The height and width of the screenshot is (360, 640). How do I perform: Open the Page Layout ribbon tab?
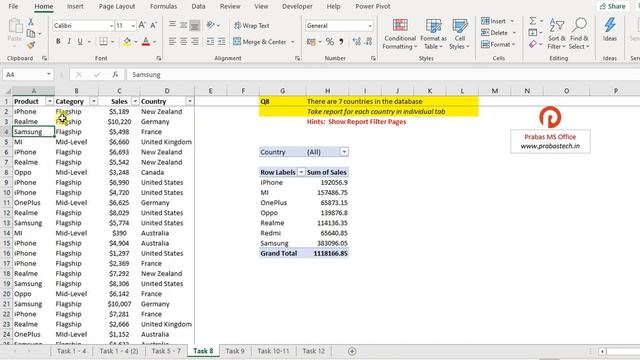(117, 7)
